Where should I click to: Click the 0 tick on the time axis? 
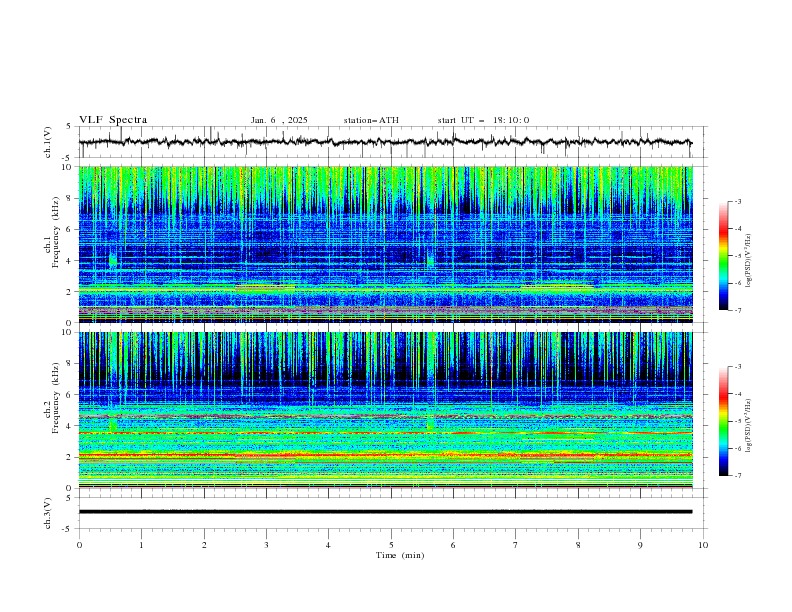tap(79, 545)
